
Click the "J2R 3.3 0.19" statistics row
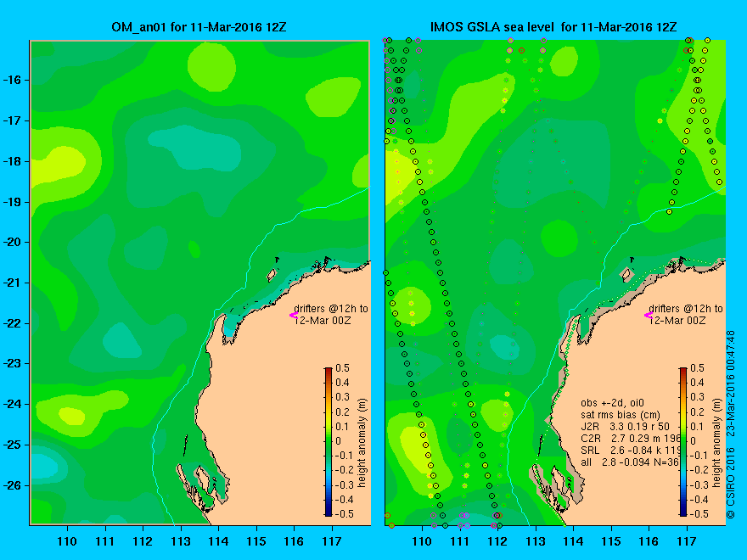click(x=626, y=427)
